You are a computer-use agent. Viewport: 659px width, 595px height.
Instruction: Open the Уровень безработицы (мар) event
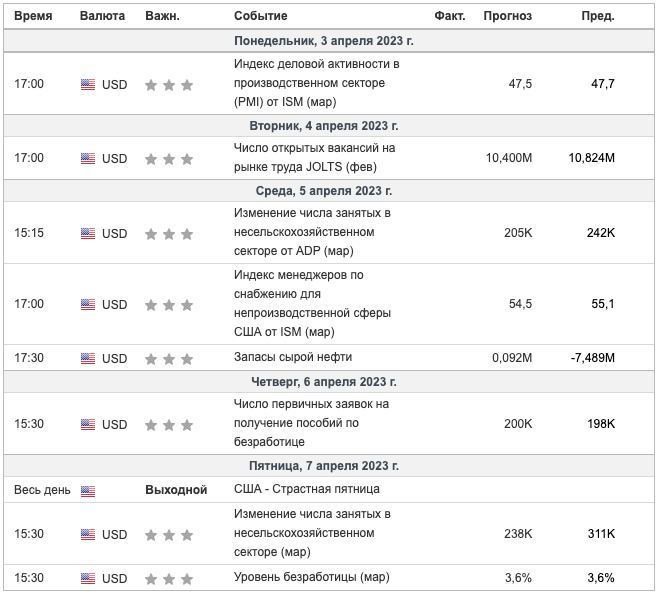[311, 577]
